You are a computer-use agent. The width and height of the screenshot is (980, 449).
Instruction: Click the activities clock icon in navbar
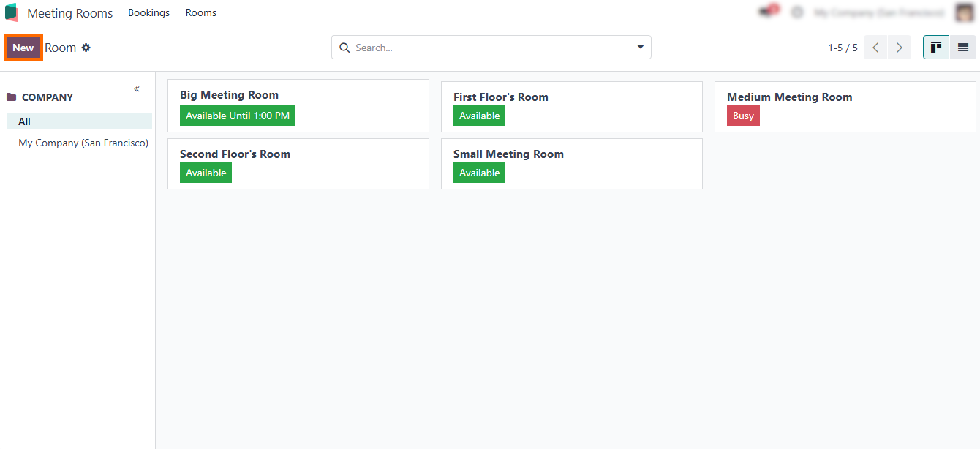[797, 12]
